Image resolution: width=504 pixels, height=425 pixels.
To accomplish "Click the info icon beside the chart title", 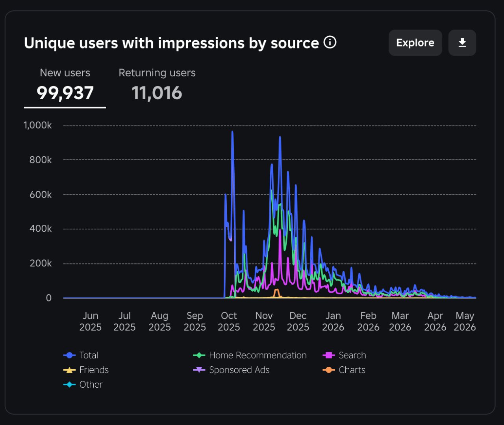I will click(x=330, y=42).
